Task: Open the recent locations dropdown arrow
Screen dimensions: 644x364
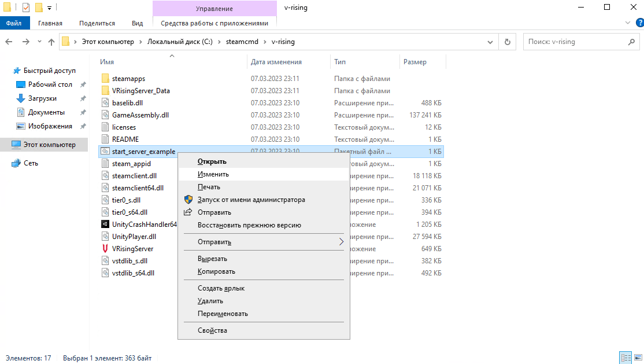Action: point(39,42)
